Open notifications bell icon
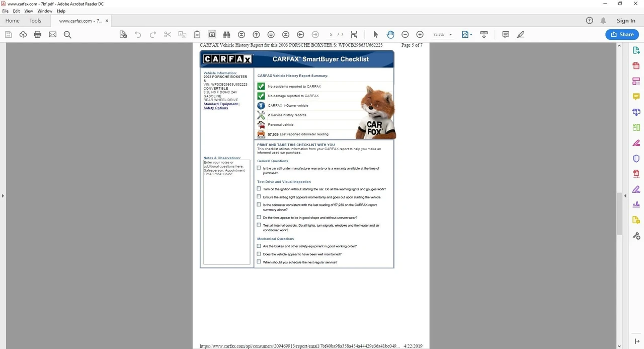The image size is (644, 349). click(603, 21)
